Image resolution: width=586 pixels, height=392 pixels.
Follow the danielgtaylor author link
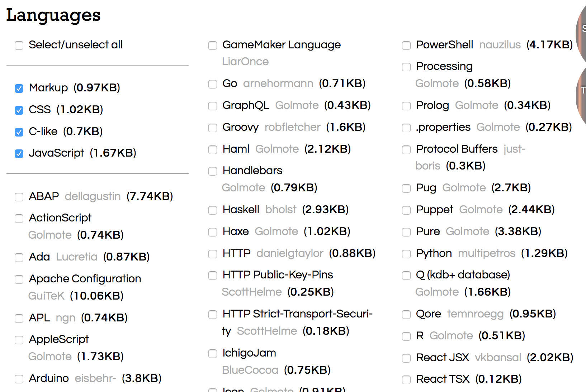(x=290, y=253)
